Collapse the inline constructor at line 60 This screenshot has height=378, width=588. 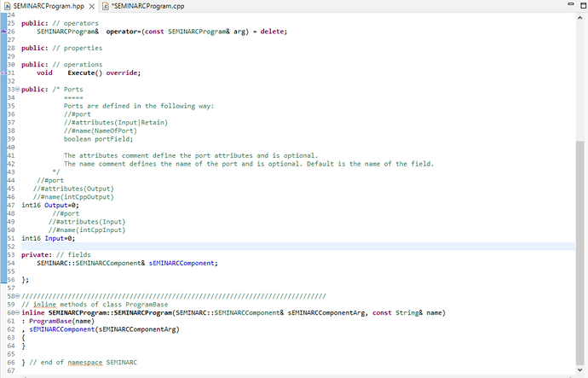[17, 312]
